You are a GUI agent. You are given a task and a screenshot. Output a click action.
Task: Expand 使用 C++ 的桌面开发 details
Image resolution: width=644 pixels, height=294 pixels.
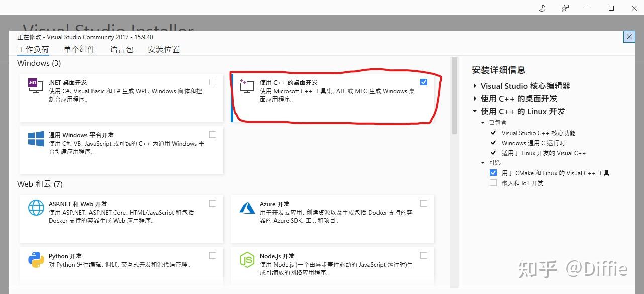[475, 99]
